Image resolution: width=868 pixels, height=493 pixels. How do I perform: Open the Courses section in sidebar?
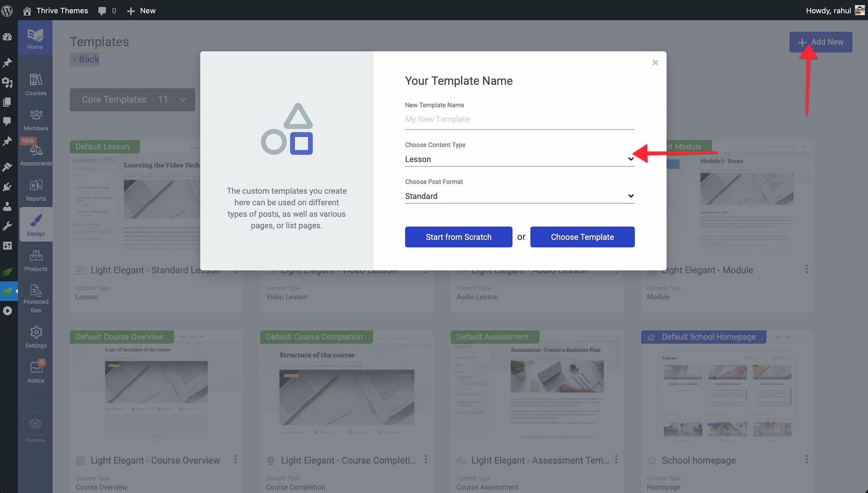coord(36,85)
